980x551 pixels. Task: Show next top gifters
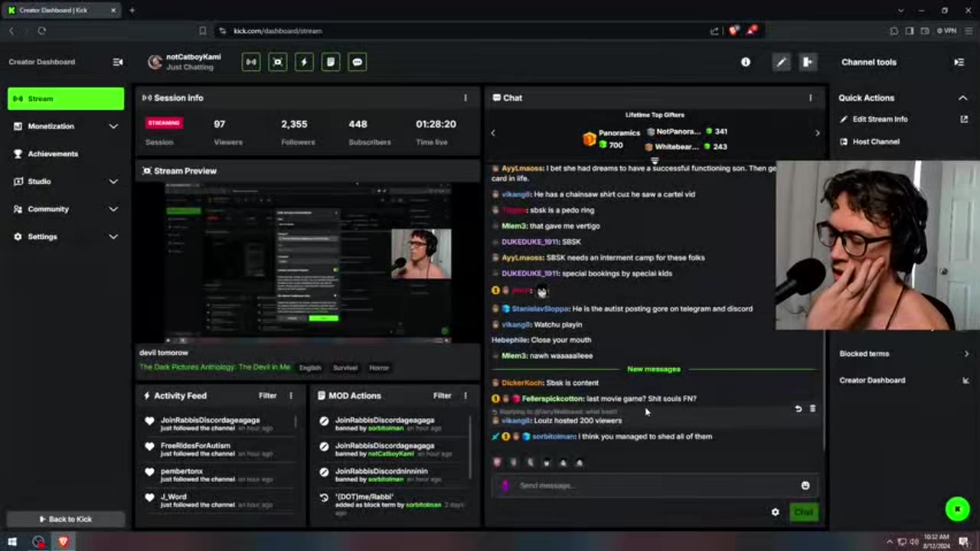coord(817,133)
